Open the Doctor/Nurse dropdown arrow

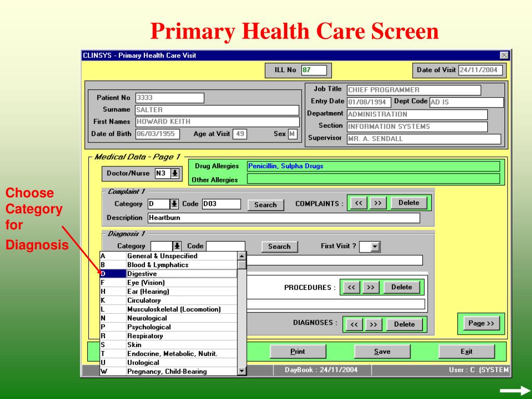point(175,173)
